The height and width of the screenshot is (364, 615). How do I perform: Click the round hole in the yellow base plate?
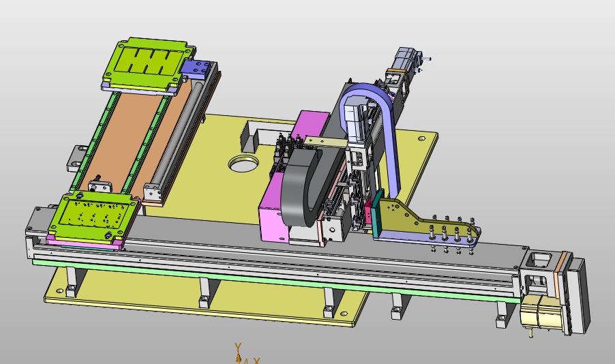pos(243,164)
